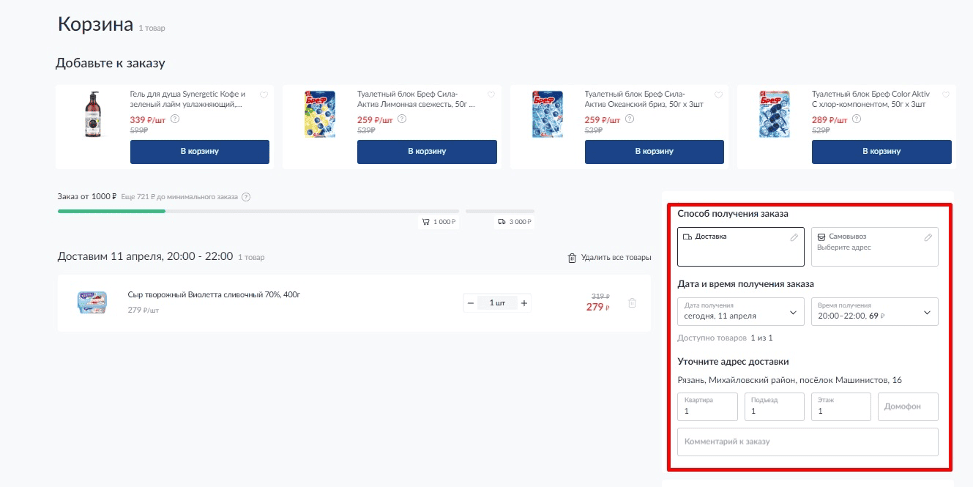Add Synergetic shower gel to favorites heart

[x=264, y=95]
